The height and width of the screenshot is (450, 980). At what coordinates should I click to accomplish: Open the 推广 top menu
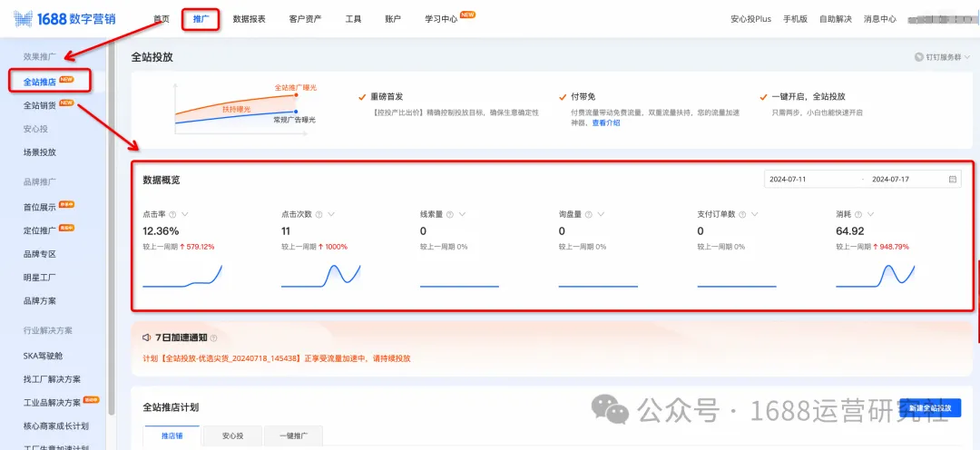click(x=201, y=19)
